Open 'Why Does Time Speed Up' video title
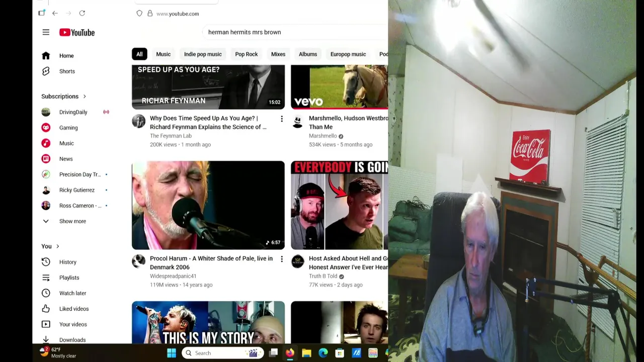Viewport: 644px width, 362px height. coord(208,123)
